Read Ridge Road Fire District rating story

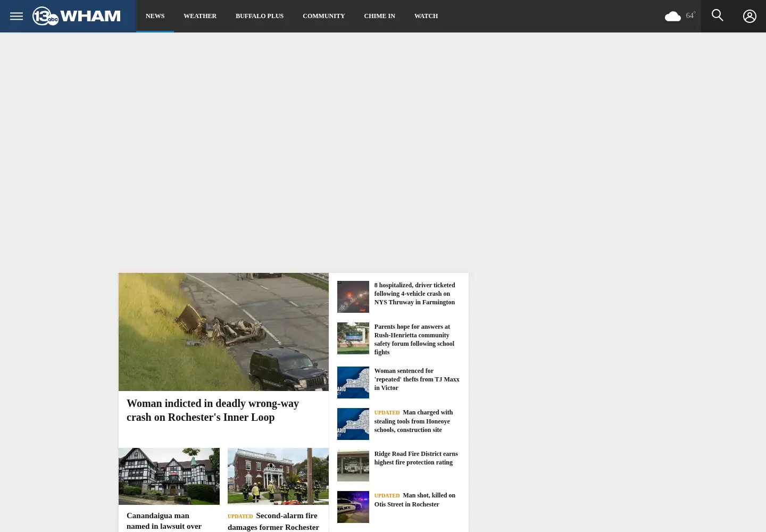click(416, 458)
